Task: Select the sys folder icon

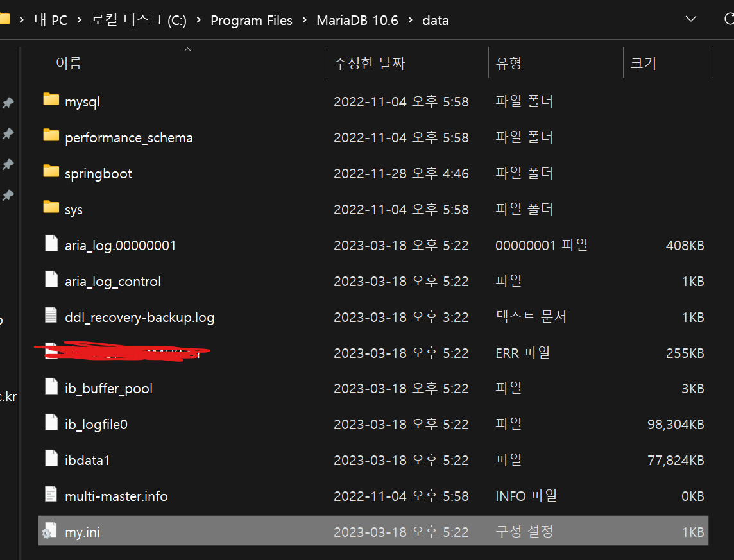Action: 51,207
